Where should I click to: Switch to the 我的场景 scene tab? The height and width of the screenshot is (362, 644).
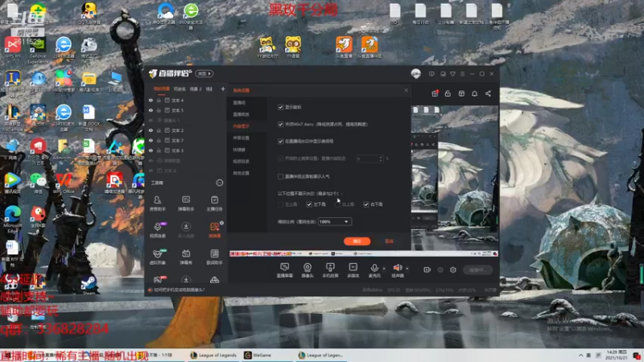[x=162, y=88]
